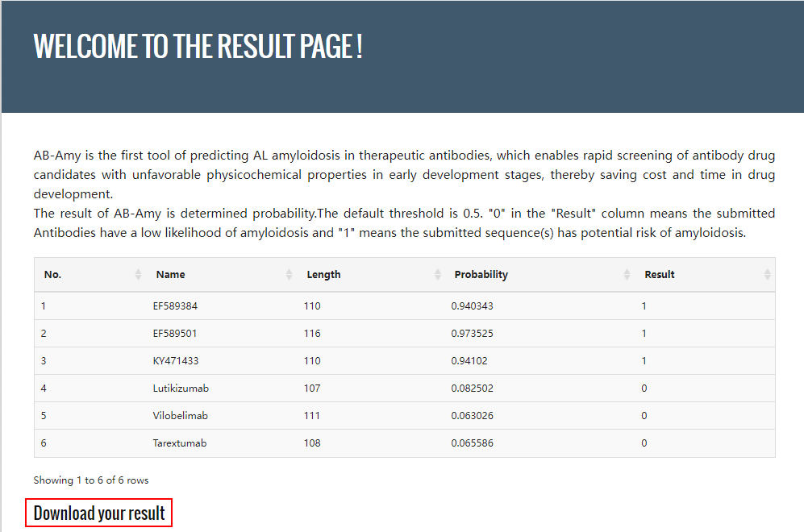Open the Download your result link
The image size is (804, 532).
tap(99, 513)
